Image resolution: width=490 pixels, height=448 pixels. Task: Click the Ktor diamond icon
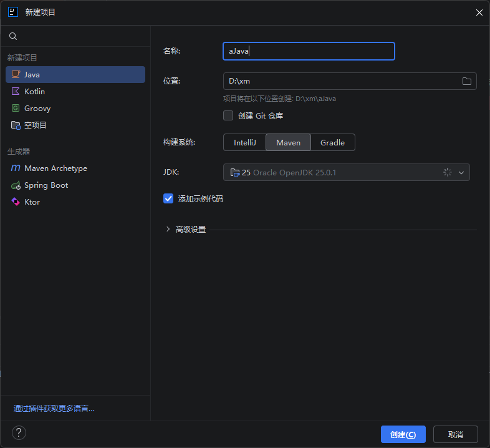coord(16,202)
